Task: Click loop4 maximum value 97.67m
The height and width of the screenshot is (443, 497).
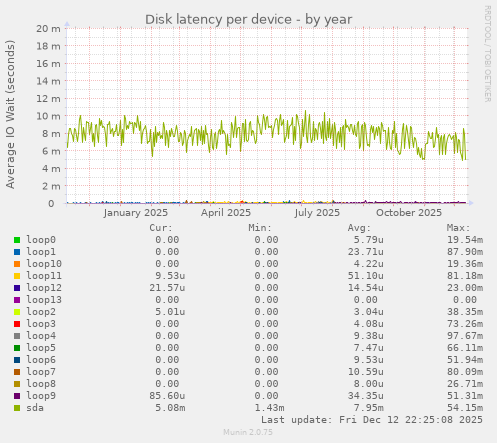Action: [465, 336]
